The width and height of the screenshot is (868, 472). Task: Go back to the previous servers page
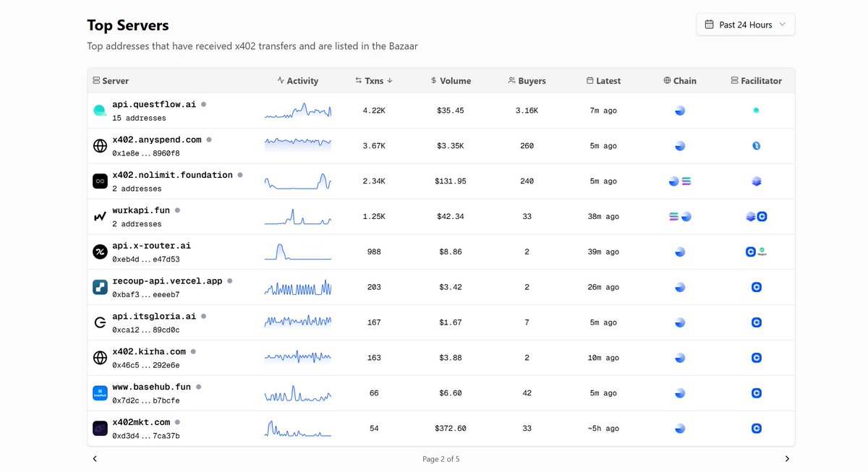click(x=95, y=458)
